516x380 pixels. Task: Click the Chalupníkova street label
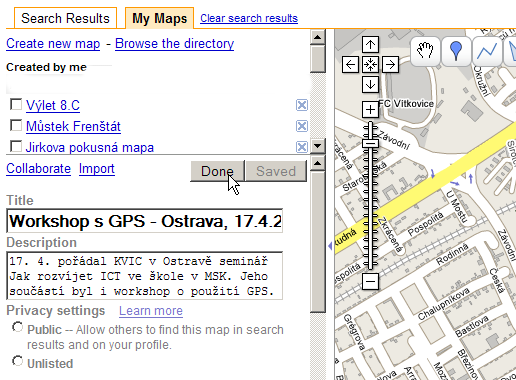[443, 304]
